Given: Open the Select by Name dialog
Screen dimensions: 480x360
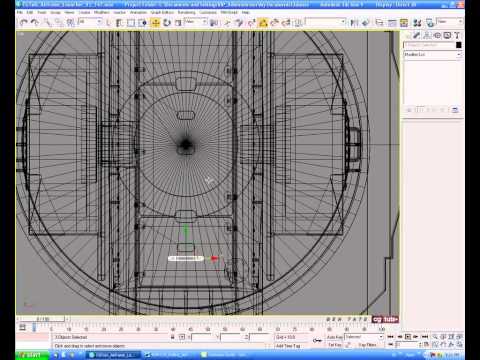Looking at the screenshot, I should tap(120, 23).
